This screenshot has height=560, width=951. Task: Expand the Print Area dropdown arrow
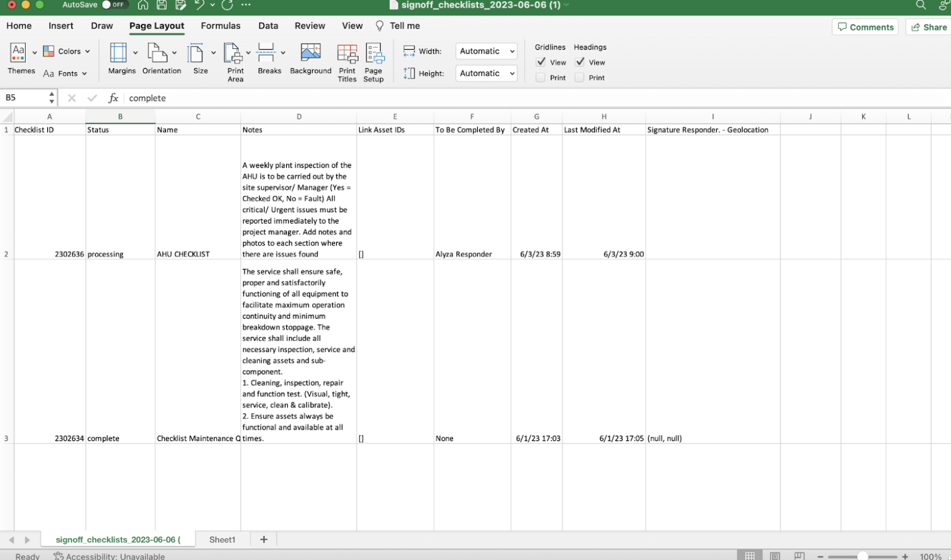point(248,53)
